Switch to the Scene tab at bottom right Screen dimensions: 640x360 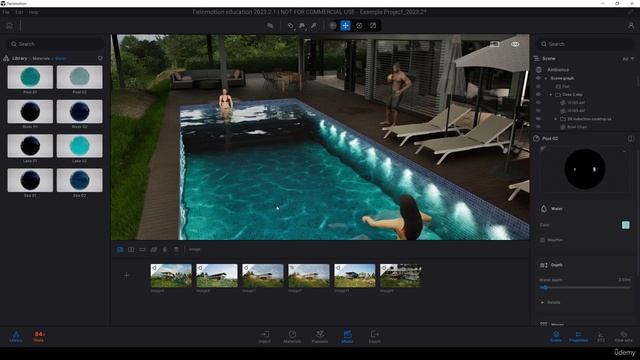(x=556, y=337)
